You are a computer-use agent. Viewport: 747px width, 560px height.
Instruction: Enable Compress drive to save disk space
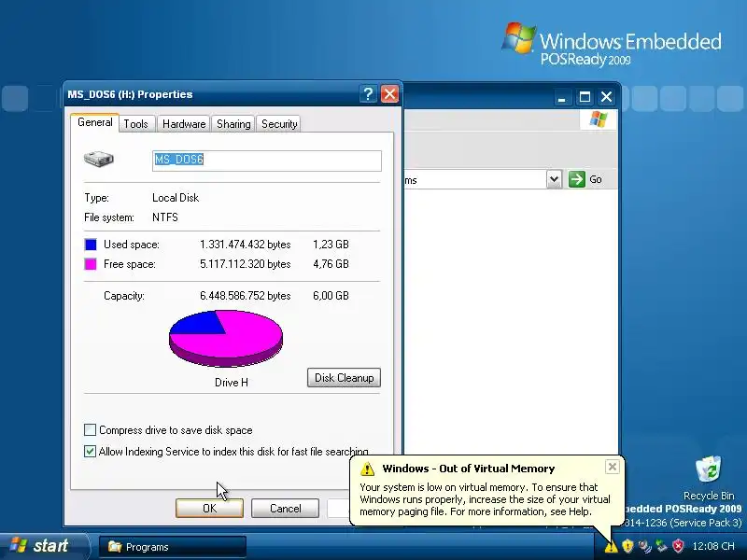click(x=90, y=430)
